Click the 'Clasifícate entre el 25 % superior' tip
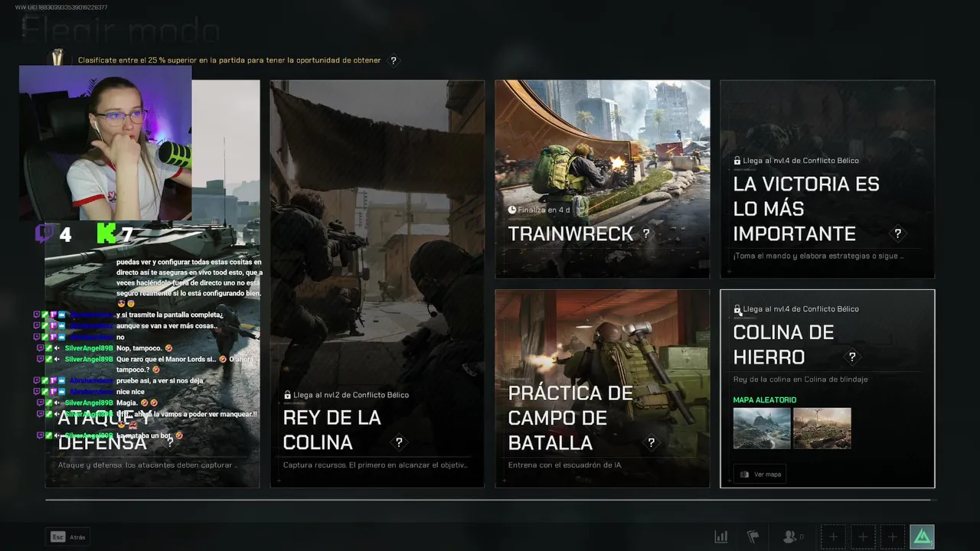This screenshot has width=980, height=551. click(230, 60)
